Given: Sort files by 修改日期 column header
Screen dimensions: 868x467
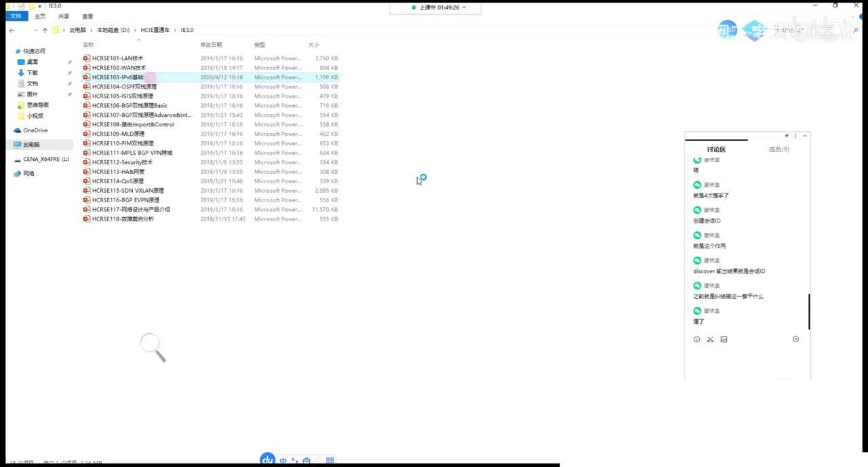Looking at the screenshot, I should (211, 45).
